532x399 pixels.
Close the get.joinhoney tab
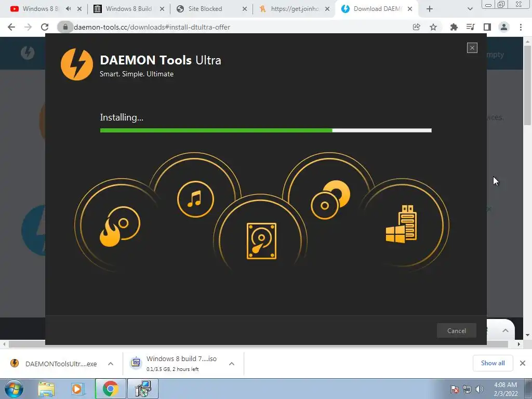coord(327,9)
